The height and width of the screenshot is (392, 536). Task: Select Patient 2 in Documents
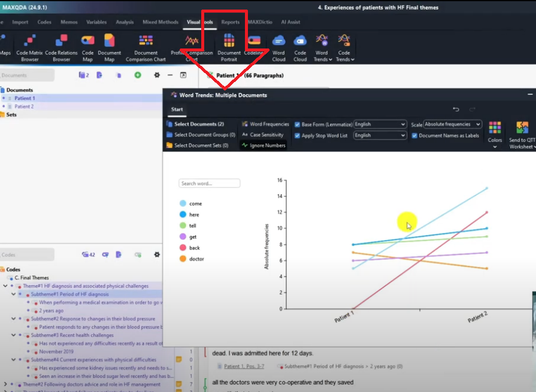point(24,106)
